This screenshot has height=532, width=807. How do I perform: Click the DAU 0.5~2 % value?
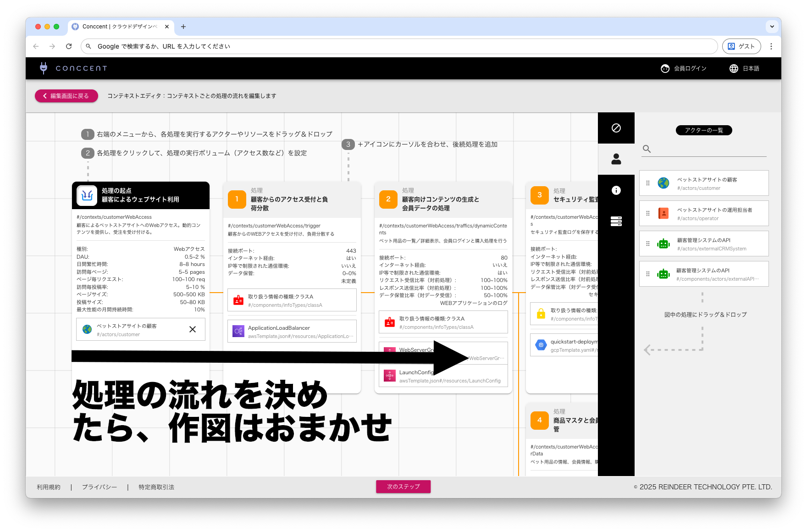click(x=195, y=257)
